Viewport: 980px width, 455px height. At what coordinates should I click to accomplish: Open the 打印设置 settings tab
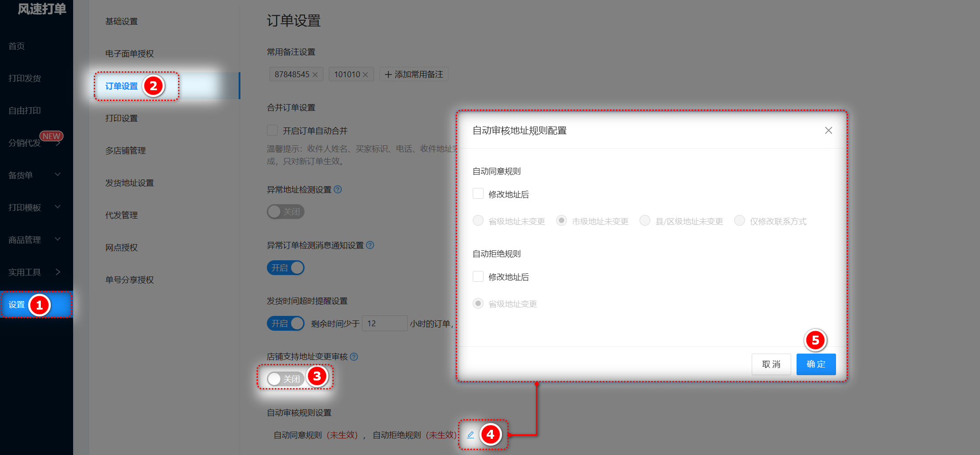122,118
